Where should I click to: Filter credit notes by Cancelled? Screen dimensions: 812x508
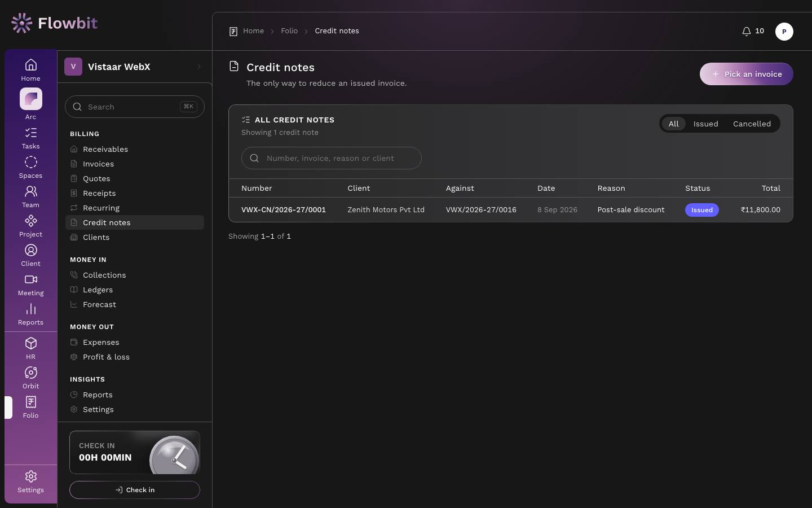(752, 124)
